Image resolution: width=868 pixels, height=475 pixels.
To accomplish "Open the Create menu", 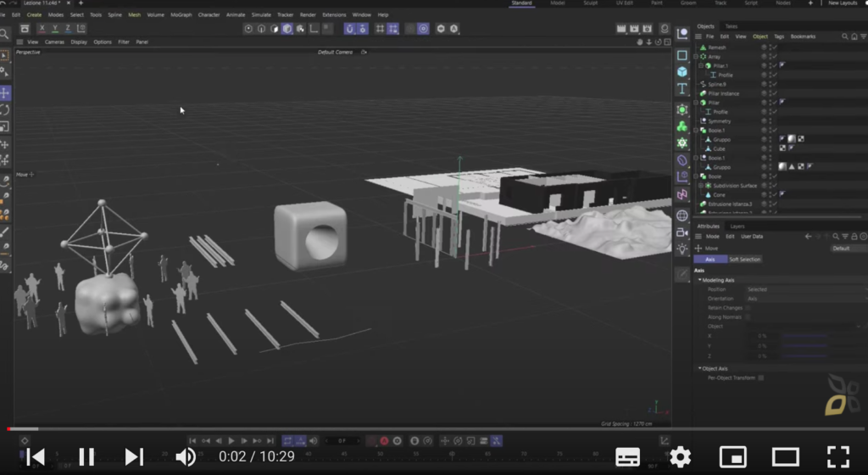I will point(34,15).
